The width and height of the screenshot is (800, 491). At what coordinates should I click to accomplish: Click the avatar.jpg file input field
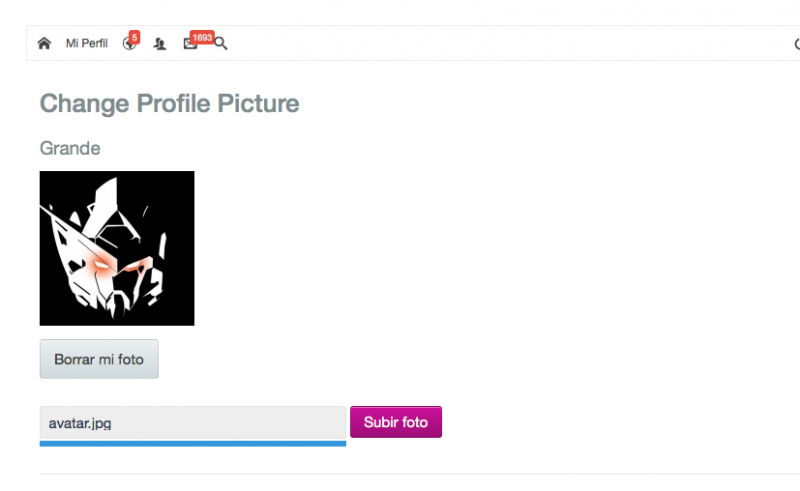pyautogui.click(x=193, y=423)
